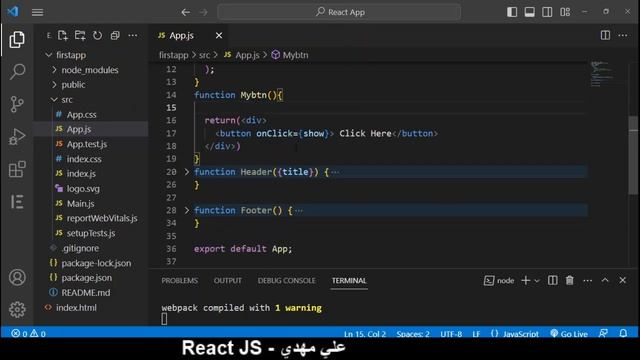Expand the node_modules folder
Image resolution: width=640 pixels, height=360 pixels.
[x=54, y=70]
